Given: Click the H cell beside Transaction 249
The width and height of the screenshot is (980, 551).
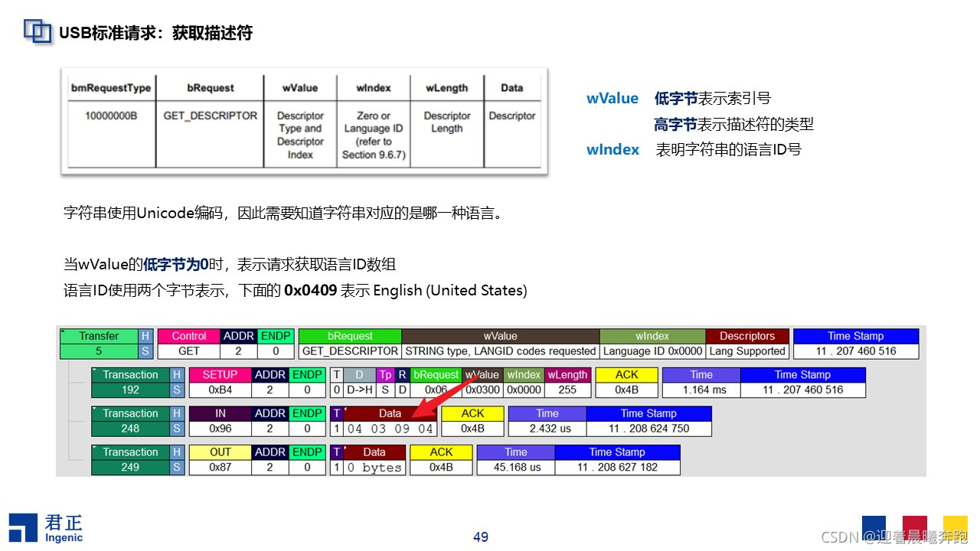Looking at the screenshot, I should (177, 452).
